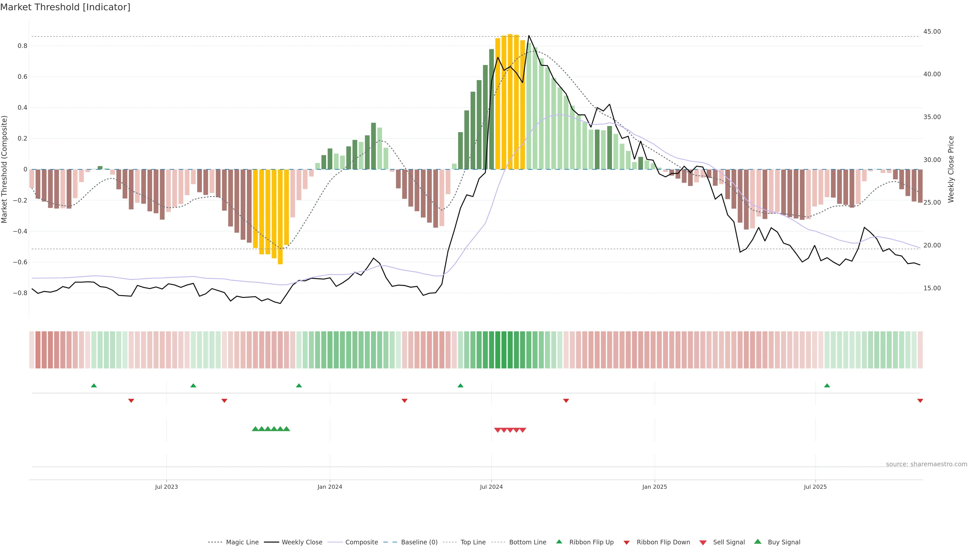Click the leftmost green ribbon flip up marker
This screenshot has width=980, height=551.
pyautogui.click(x=94, y=386)
